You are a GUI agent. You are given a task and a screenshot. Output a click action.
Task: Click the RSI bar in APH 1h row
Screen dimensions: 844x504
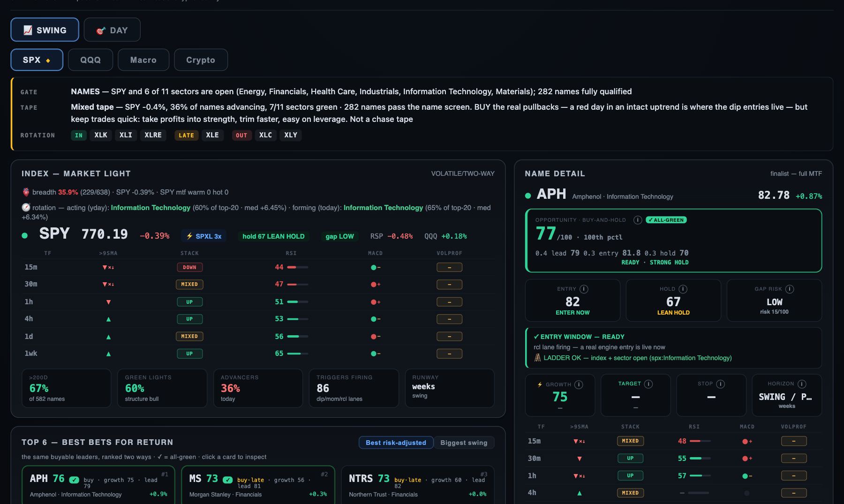coord(701,476)
